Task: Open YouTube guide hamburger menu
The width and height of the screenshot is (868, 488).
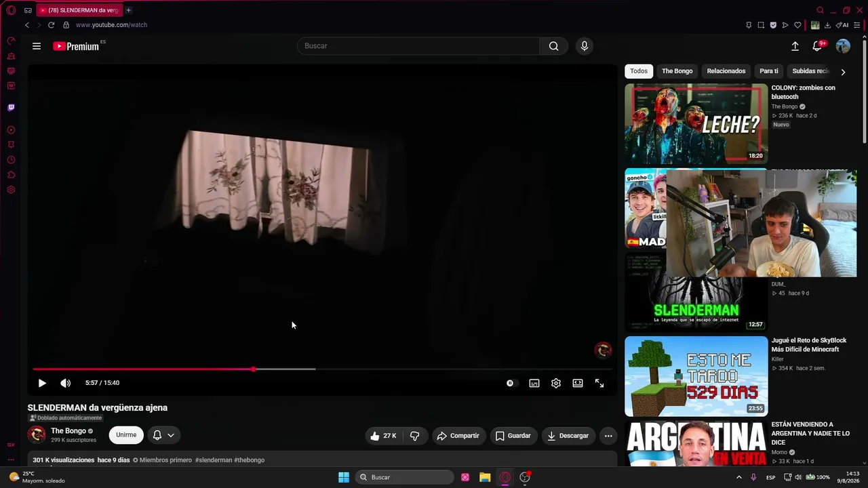Action: 37,46
